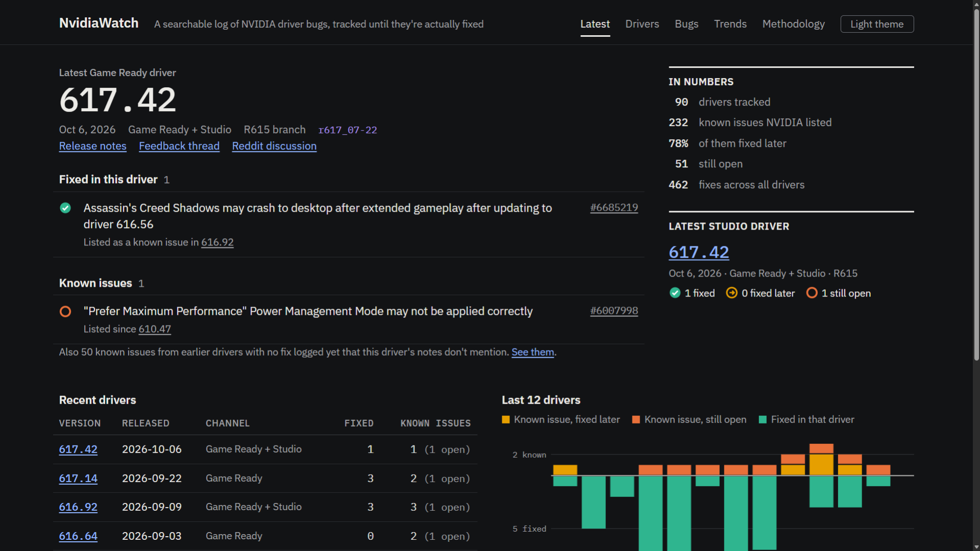Go to the Bugs tab
Viewport: 980px width, 551px height.
[x=687, y=24]
